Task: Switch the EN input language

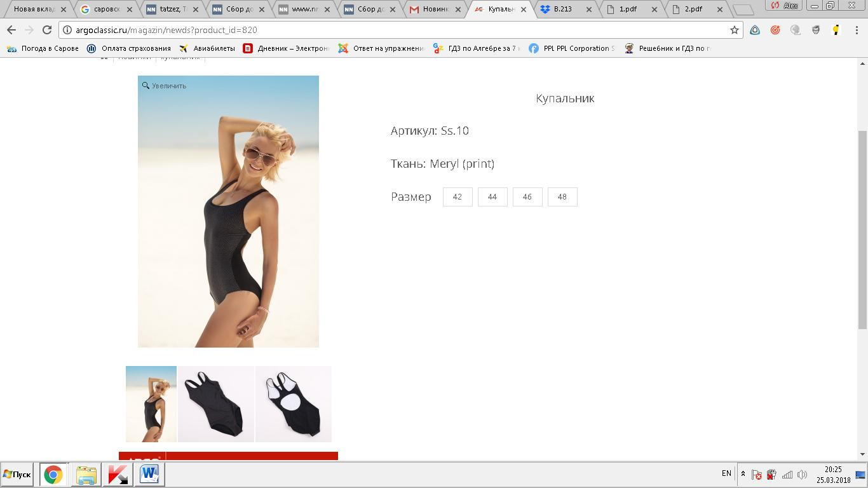Action: coord(726,473)
